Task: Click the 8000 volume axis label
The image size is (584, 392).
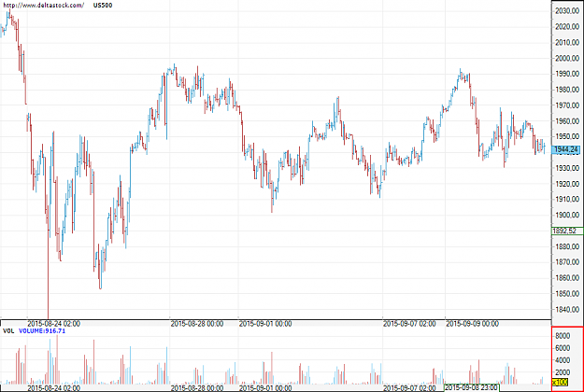Action: [563, 336]
